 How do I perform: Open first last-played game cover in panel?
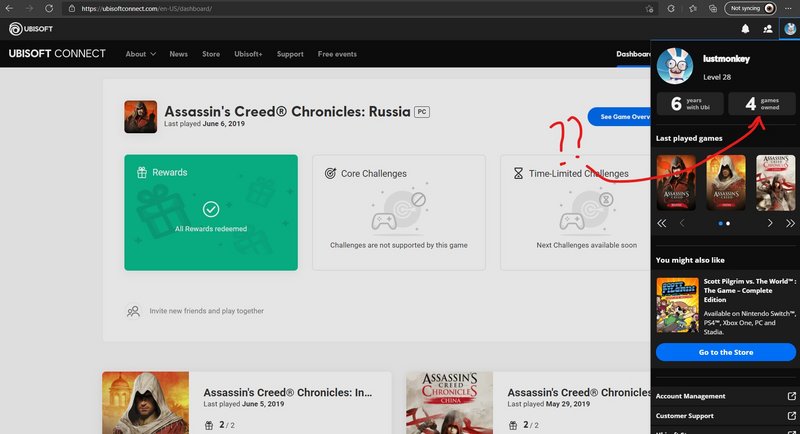(676, 183)
